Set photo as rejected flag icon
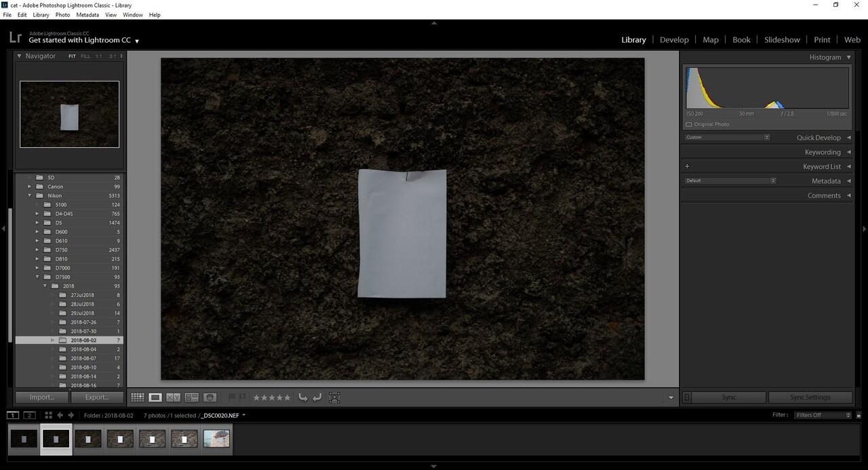 pyautogui.click(x=242, y=397)
